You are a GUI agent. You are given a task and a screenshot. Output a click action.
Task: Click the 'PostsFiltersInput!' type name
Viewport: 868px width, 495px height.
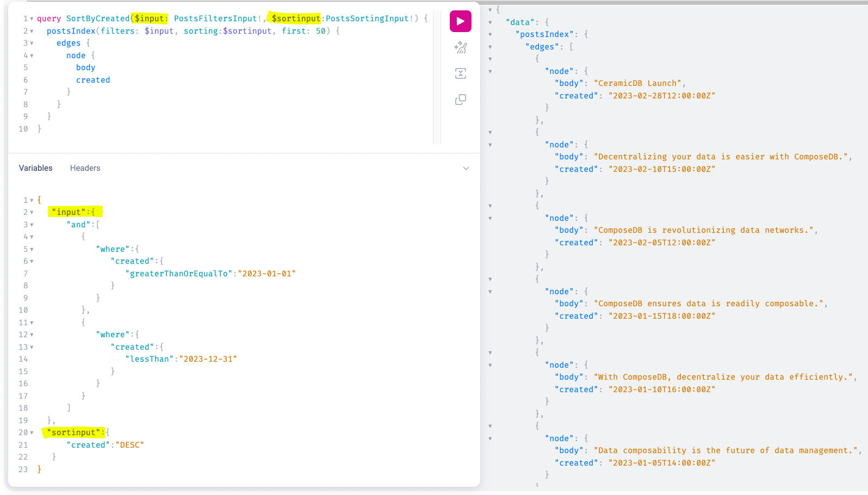coord(218,18)
